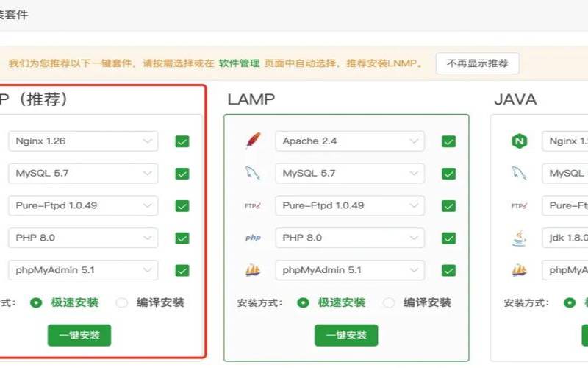Uncheck Apache 2.4 in the LAMP suite

click(x=449, y=141)
